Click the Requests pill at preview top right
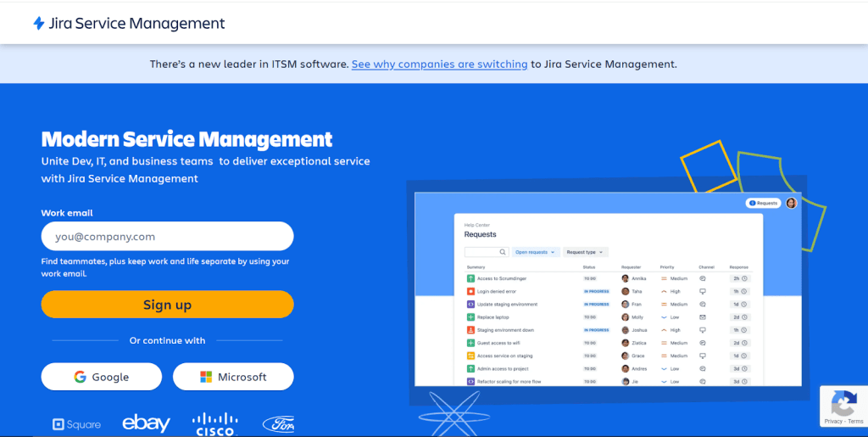The height and width of the screenshot is (437, 868). click(x=764, y=204)
